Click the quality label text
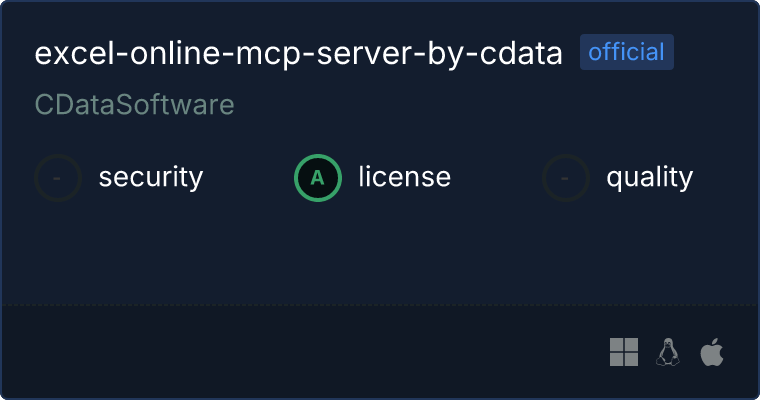The image size is (760, 400). [x=649, y=177]
